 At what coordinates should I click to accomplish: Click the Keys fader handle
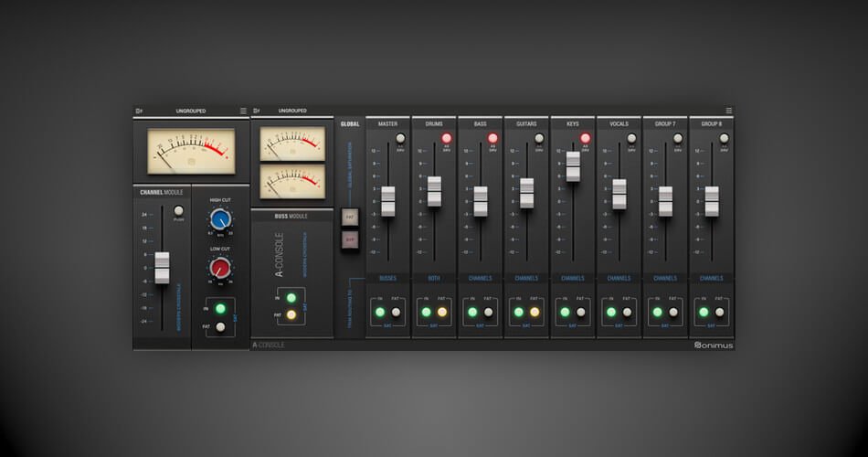point(573,166)
